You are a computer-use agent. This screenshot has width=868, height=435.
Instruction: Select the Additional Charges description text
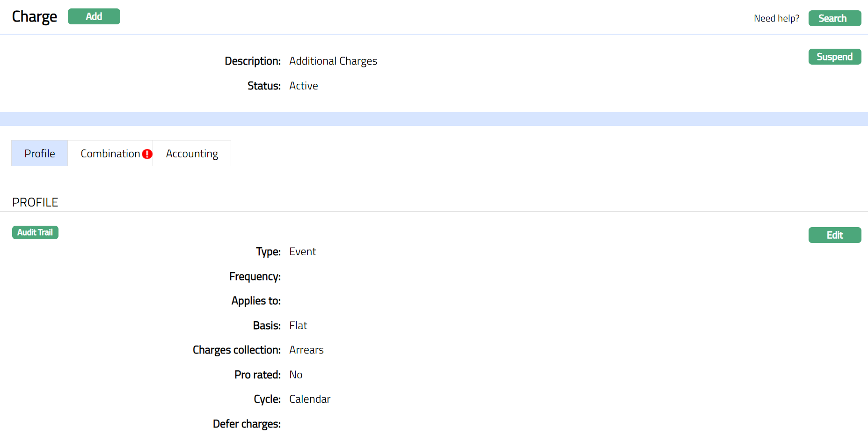point(333,61)
